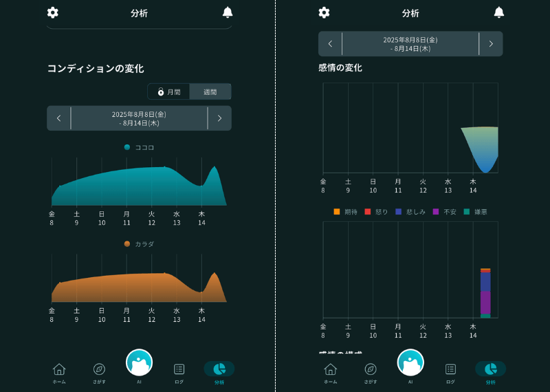Open ログ list in left screen
Image resolution: width=550 pixels, height=392 pixels.
pos(179,373)
